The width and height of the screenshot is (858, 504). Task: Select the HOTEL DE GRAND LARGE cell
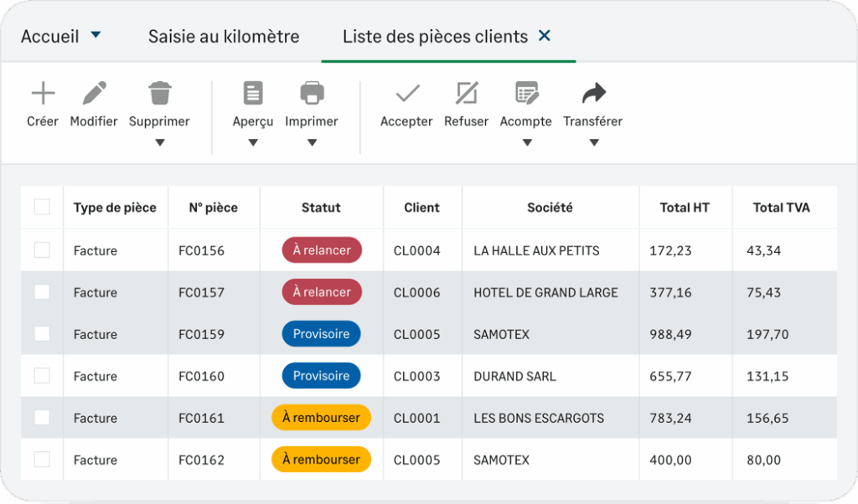(x=545, y=292)
